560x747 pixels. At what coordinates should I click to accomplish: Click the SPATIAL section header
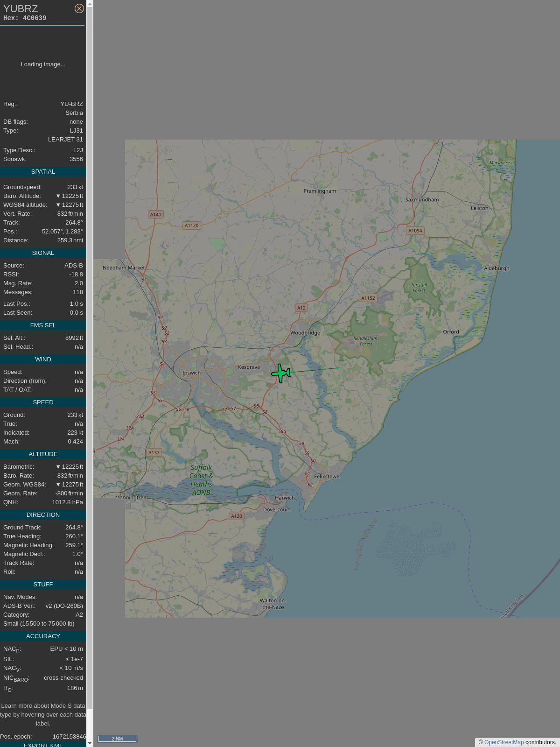[x=43, y=172]
